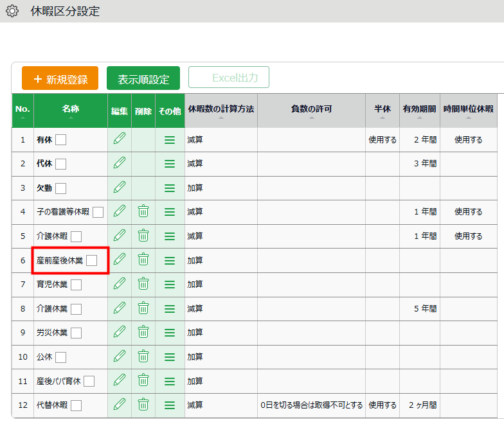Click trash icon for 介護休暇
Viewport: 504px width, 422px height.
(143, 236)
